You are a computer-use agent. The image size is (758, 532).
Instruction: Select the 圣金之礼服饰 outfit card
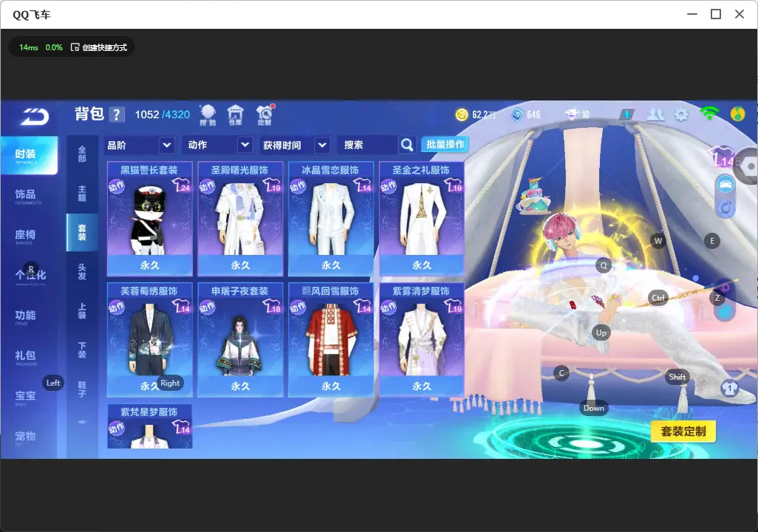pyautogui.click(x=422, y=219)
